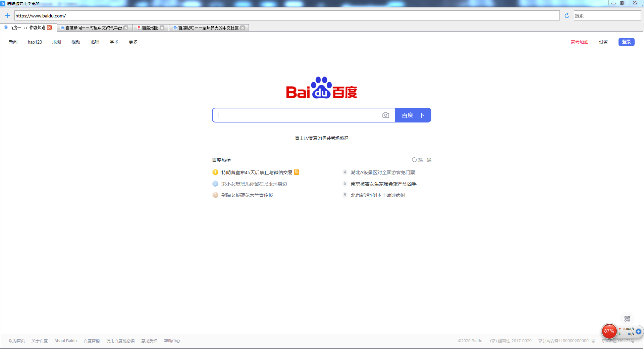
Task: Click 意见反馈 footer link
Action: (x=149, y=341)
